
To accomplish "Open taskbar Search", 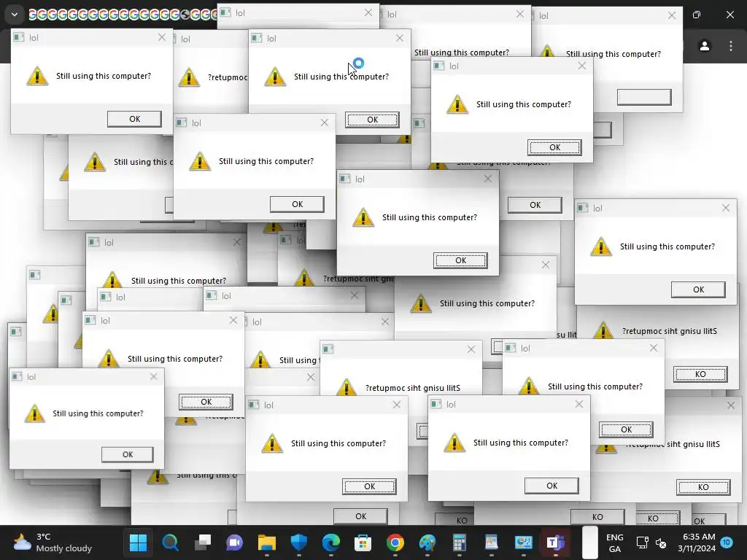I will 170,542.
